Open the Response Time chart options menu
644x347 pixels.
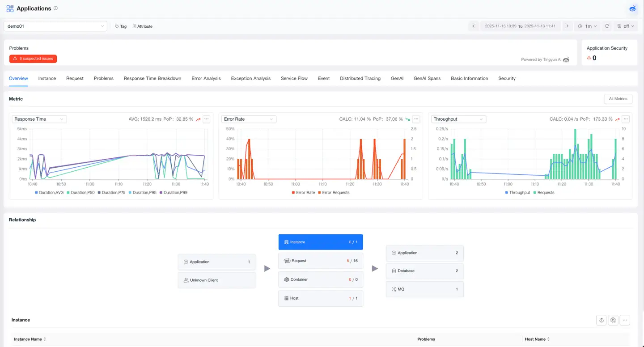pos(206,119)
